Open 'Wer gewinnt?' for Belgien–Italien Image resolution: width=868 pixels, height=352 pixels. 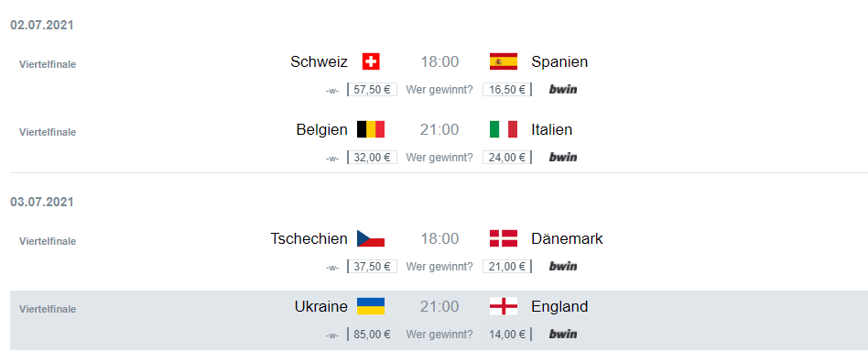coord(439,157)
